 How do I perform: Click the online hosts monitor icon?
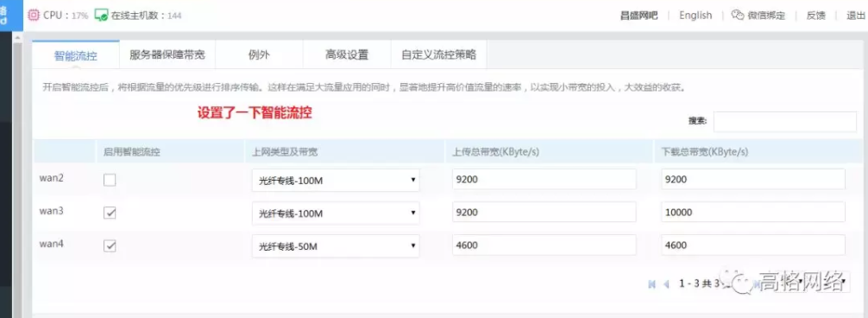[101, 15]
